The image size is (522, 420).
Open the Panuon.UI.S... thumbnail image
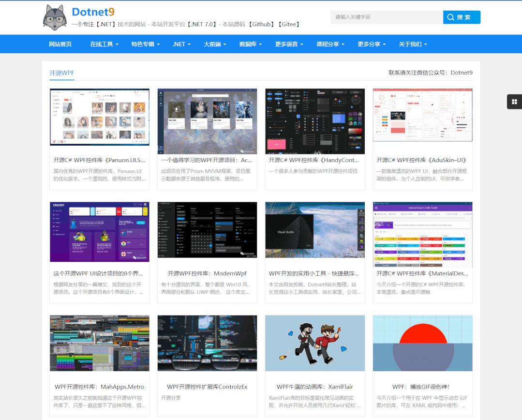[100, 117]
